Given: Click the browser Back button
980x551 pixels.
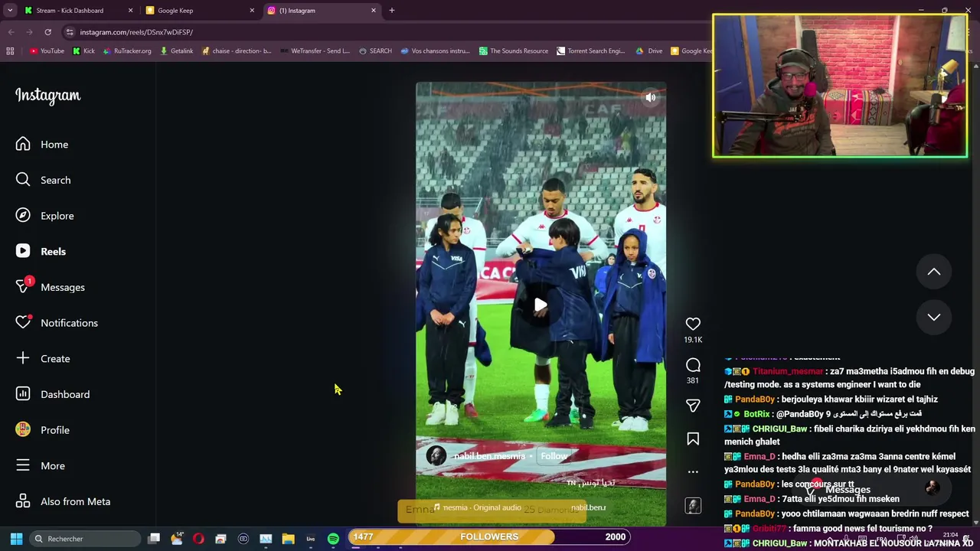Looking at the screenshot, I should pos(11,32).
